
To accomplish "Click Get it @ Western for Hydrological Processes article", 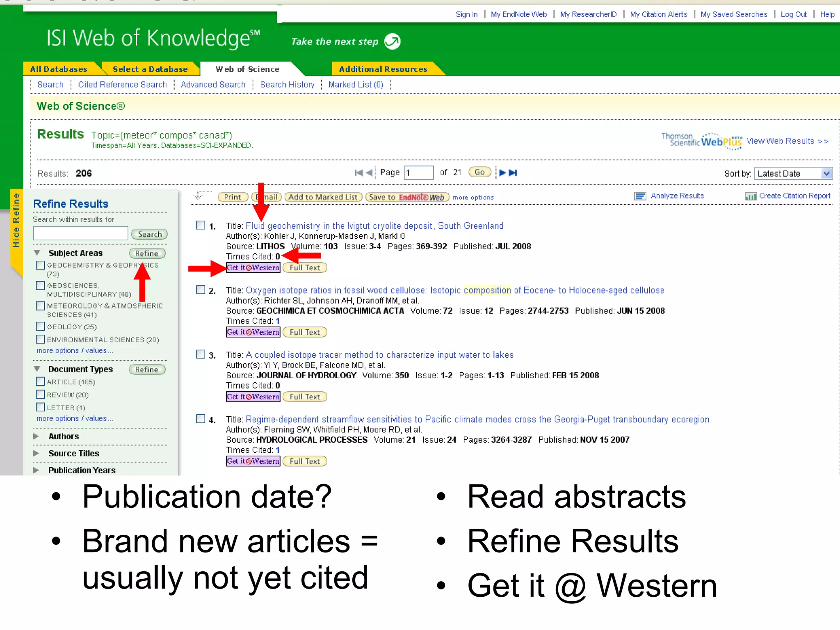I will (253, 461).
